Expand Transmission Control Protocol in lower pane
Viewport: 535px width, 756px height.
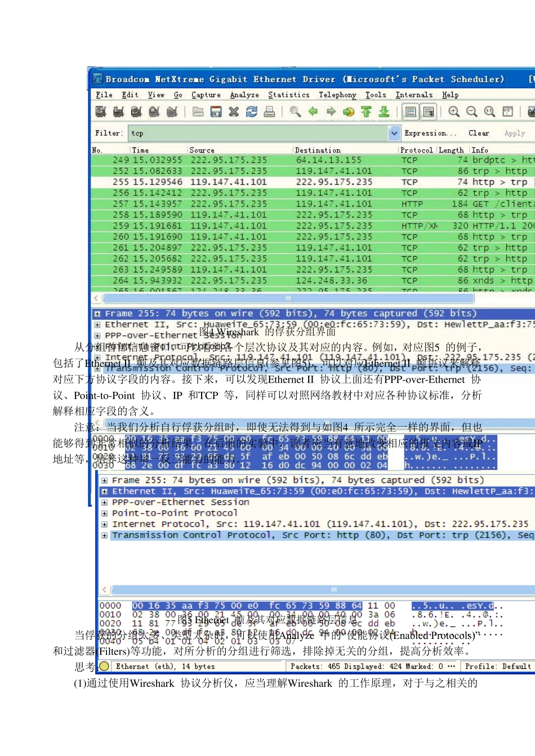(104, 535)
